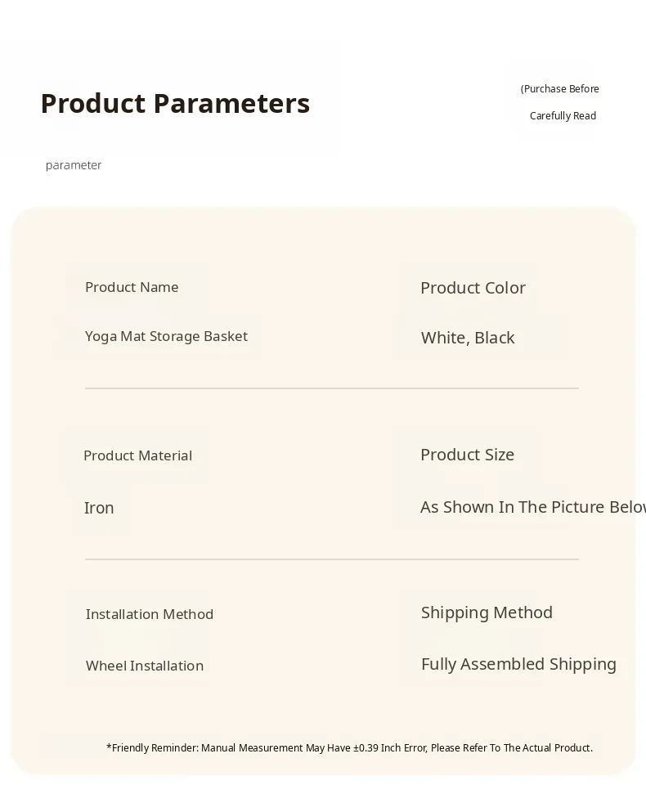
Task: Click the Friendly Reminder measurement note
Action: 349,747
